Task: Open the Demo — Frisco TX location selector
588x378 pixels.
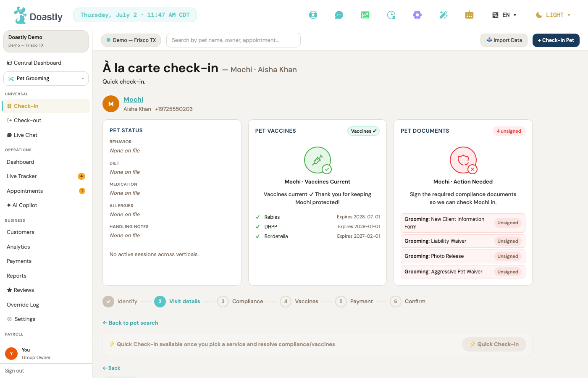Action: point(131,40)
